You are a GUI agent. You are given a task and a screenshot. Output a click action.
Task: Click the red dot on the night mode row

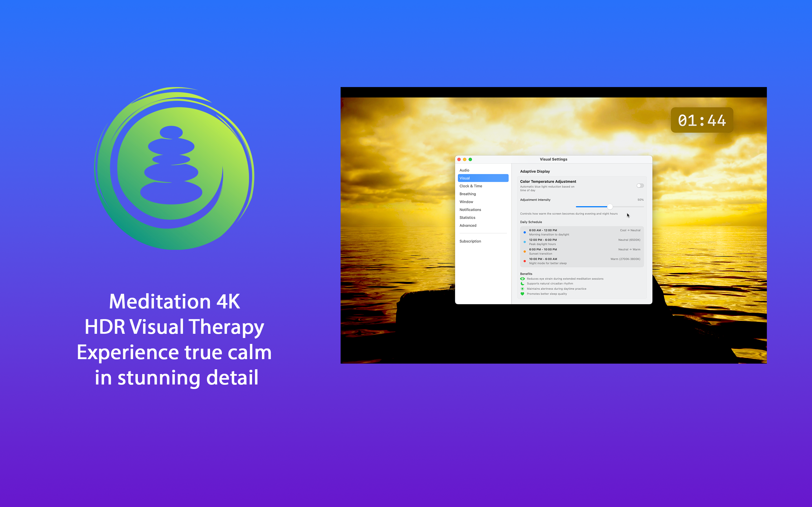pyautogui.click(x=525, y=261)
